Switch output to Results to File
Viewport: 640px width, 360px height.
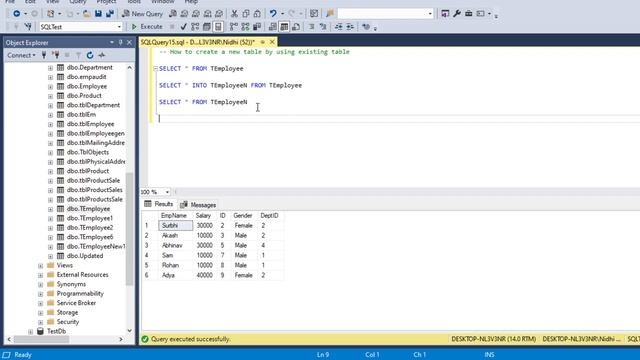[x=296, y=27]
